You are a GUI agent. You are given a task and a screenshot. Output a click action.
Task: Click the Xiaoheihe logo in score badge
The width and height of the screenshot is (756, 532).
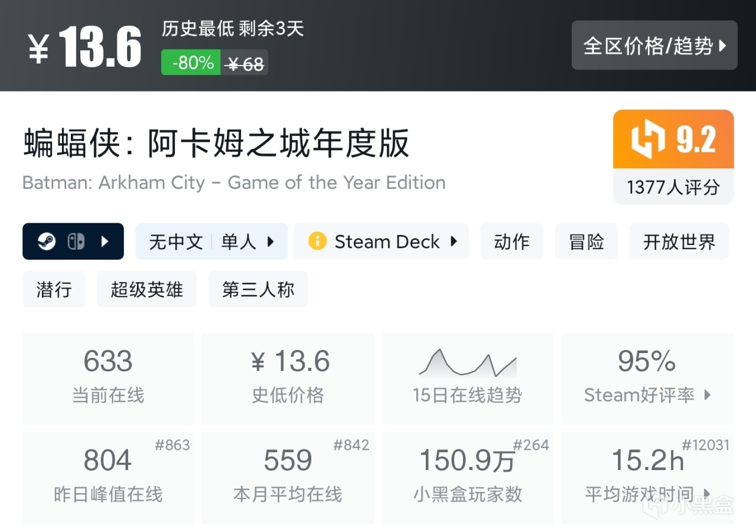pos(648,140)
